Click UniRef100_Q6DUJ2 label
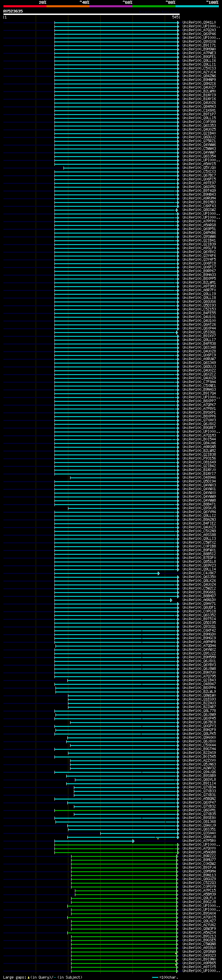Viewport: 222px width, 980px height. coord(199,137)
